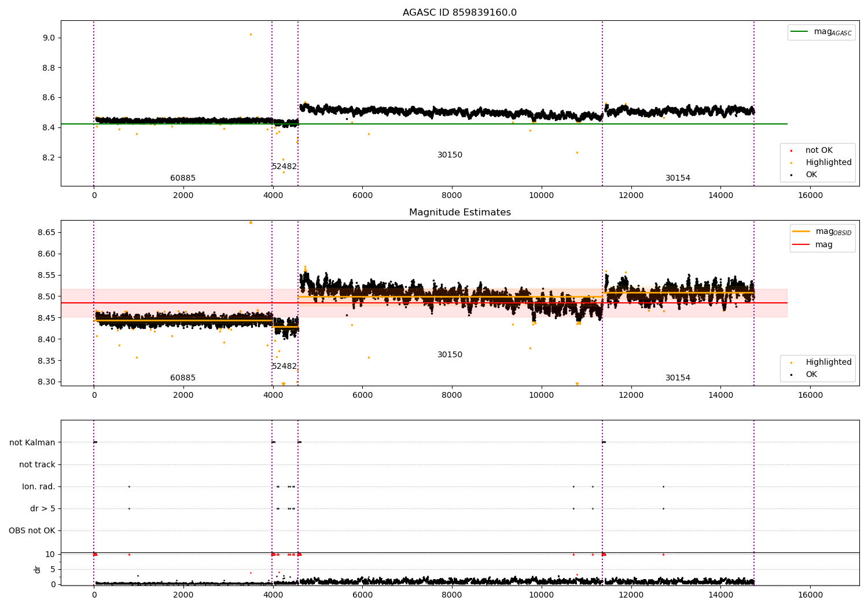This screenshot has width=868, height=608.
Task: Click the red 'mag' legend line swatch
Action: [801, 245]
